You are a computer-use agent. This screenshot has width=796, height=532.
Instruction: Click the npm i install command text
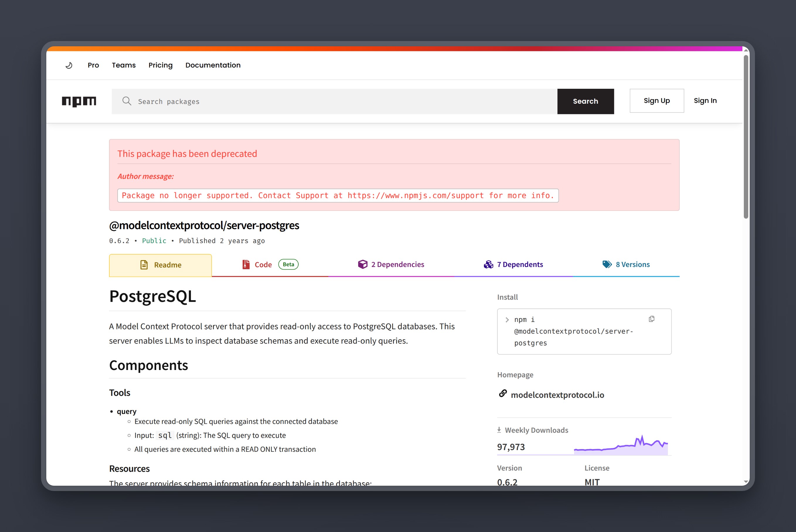[573, 331]
